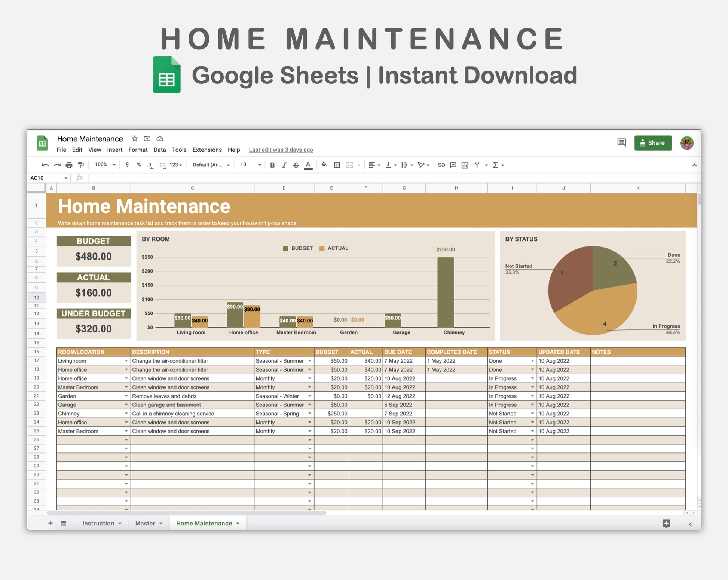Switch to the Instruction sheet tab
Screen dimensions: 728x580
(98, 523)
